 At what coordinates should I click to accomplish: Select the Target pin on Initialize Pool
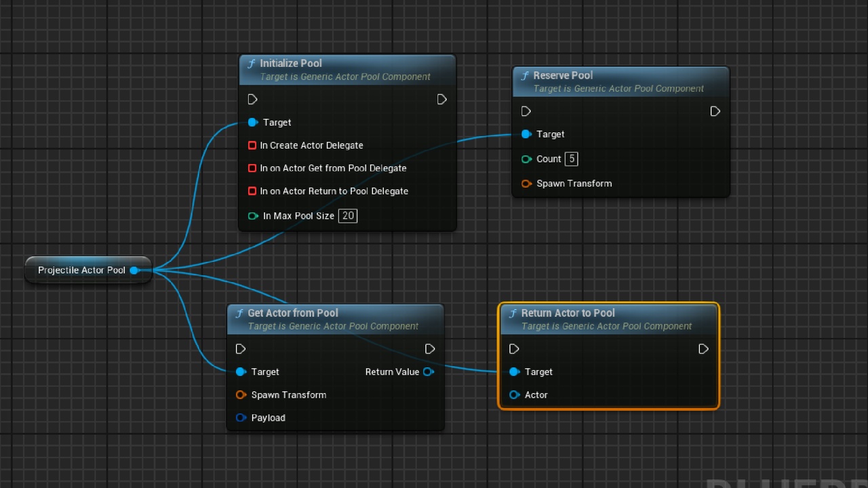pyautogui.click(x=253, y=123)
